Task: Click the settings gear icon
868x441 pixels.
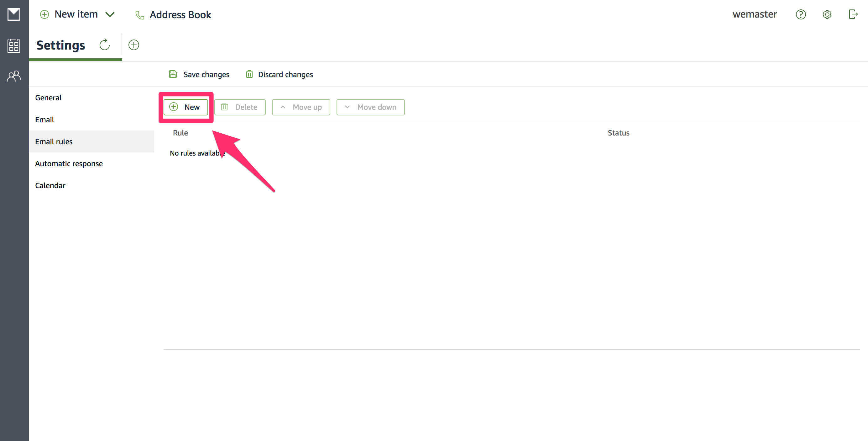Action: pyautogui.click(x=827, y=14)
